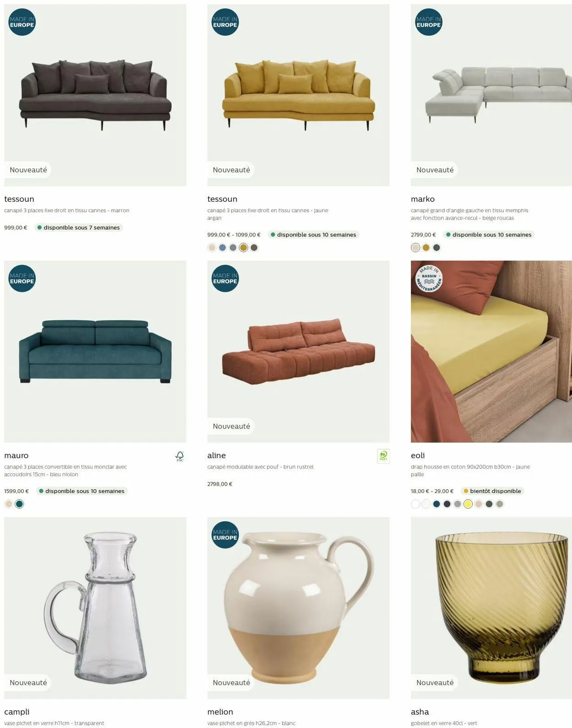Open the teal mauro sofa image
The width and height of the screenshot is (572, 728).
click(95, 351)
